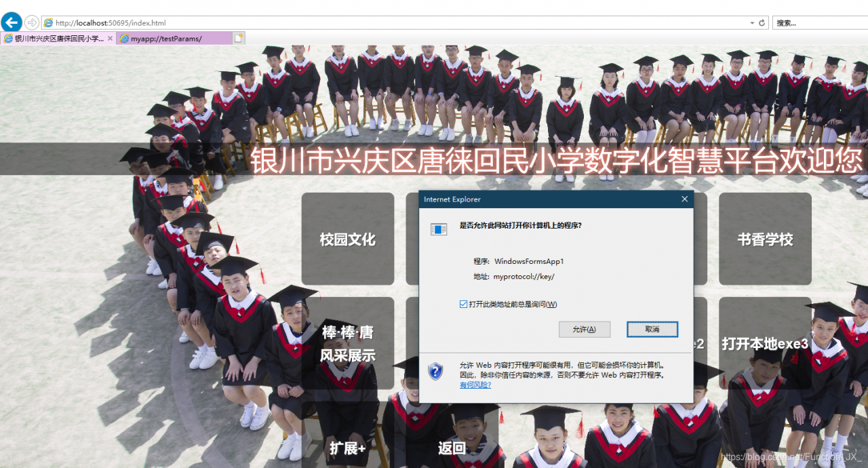Viewport: 868px width, 468px height.
Task: Toggle 打开此类地址前总是询问 checkbox
Action: 463,305
